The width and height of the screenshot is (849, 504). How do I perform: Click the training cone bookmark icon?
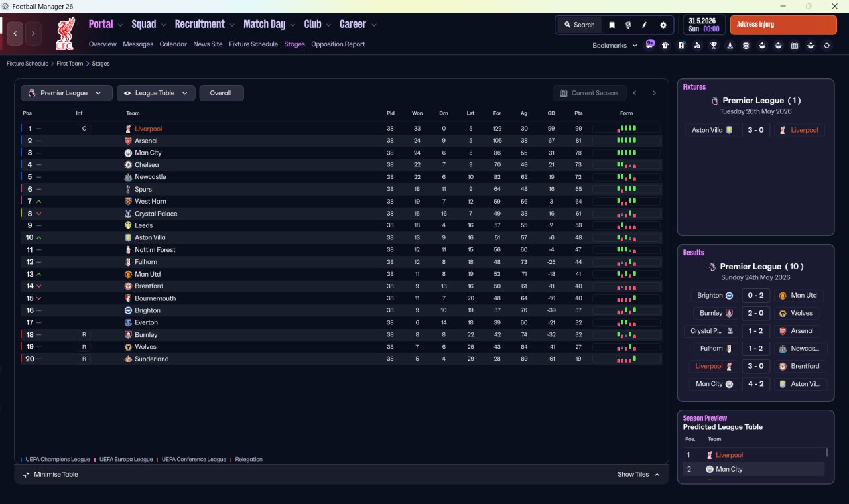pyautogui.click(x=730, y=46)
